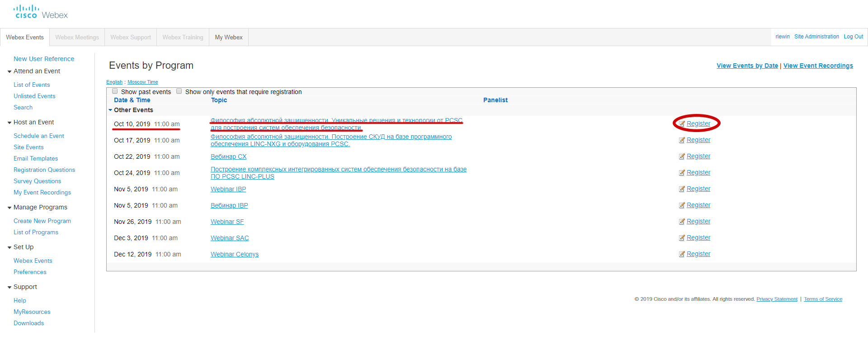Click register icon for Oct 10 event
This screenshot has height=360, width=868.
click(x=682, y=124)
